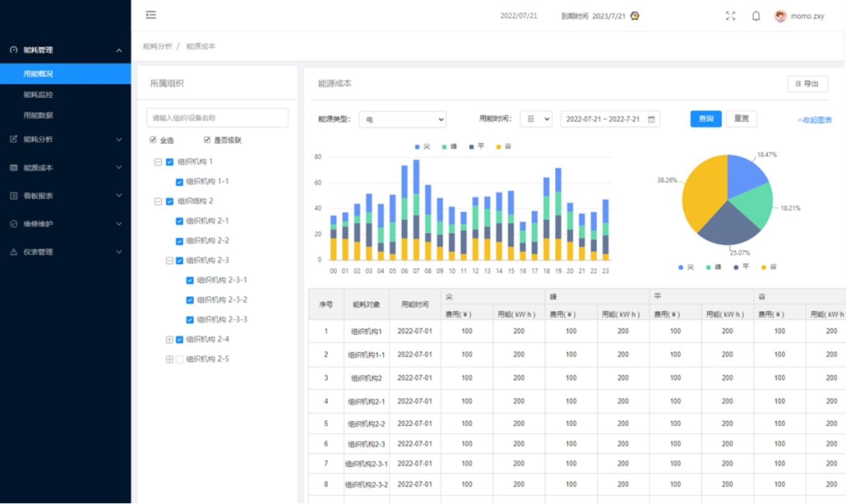This screenshot has height=504, width=846.
Task: Click the hamburger menu collapse icon
Action: pos(151,15)
